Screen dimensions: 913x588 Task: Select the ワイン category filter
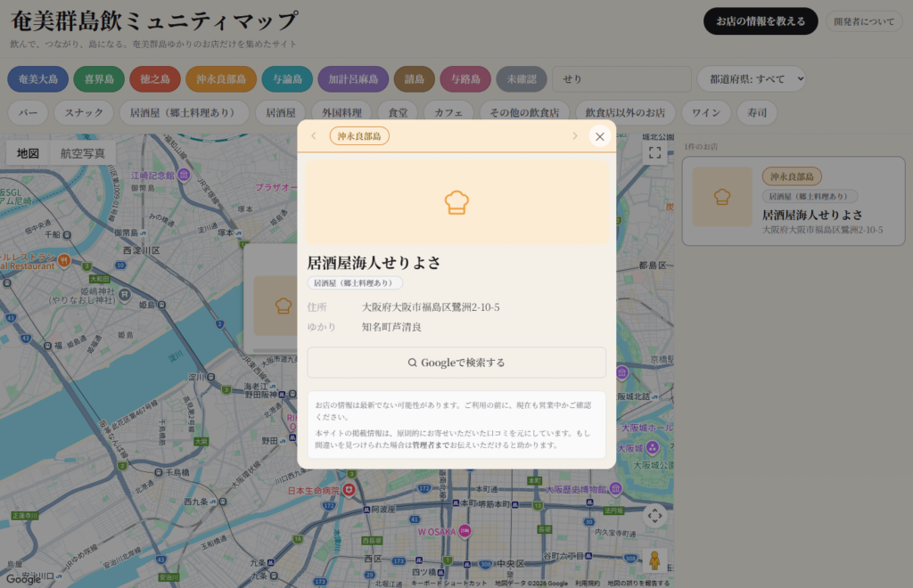click(706, 113)
